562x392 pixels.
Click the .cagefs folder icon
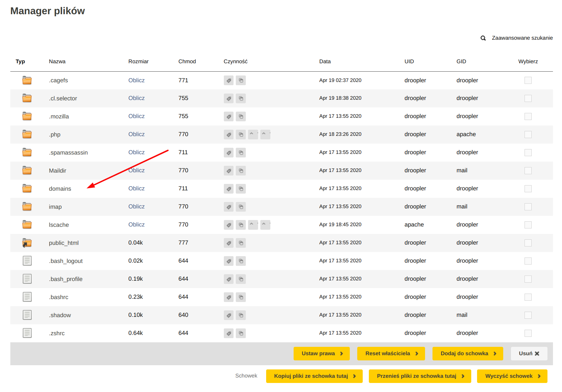27,80
